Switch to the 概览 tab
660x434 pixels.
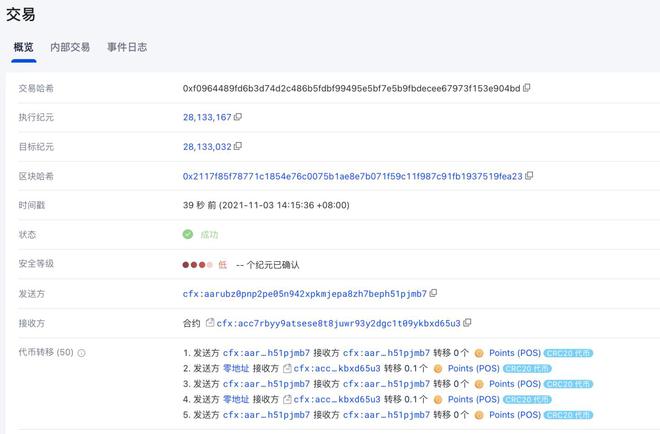[x=24, y=47]
